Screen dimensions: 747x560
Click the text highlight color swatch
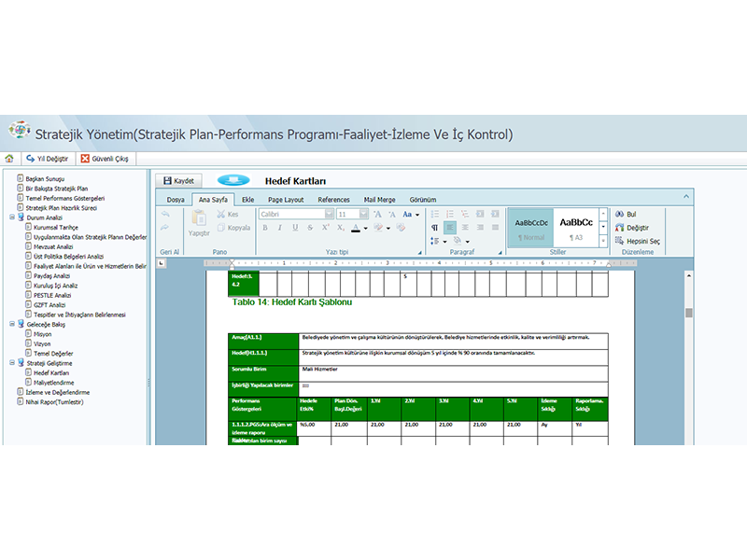coord(378,228)
